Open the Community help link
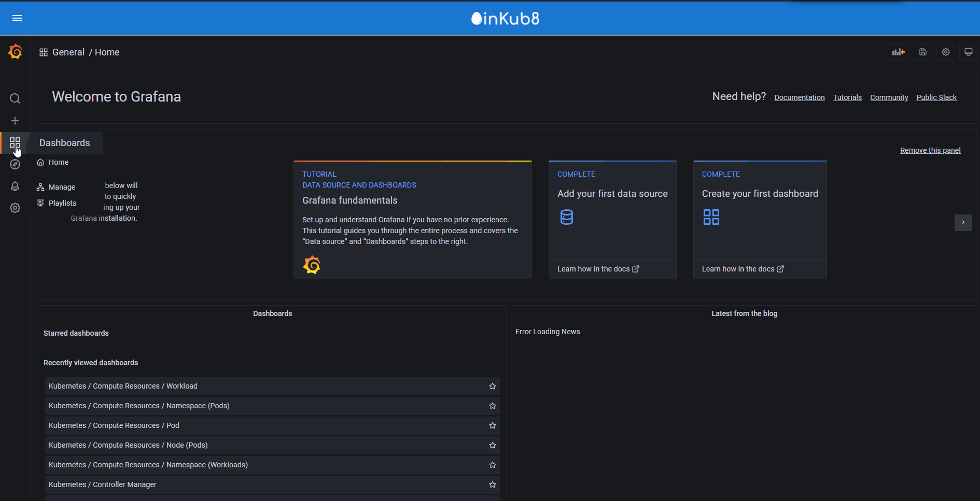The width and height of the screenshot is (980, 501). (889, 97)
